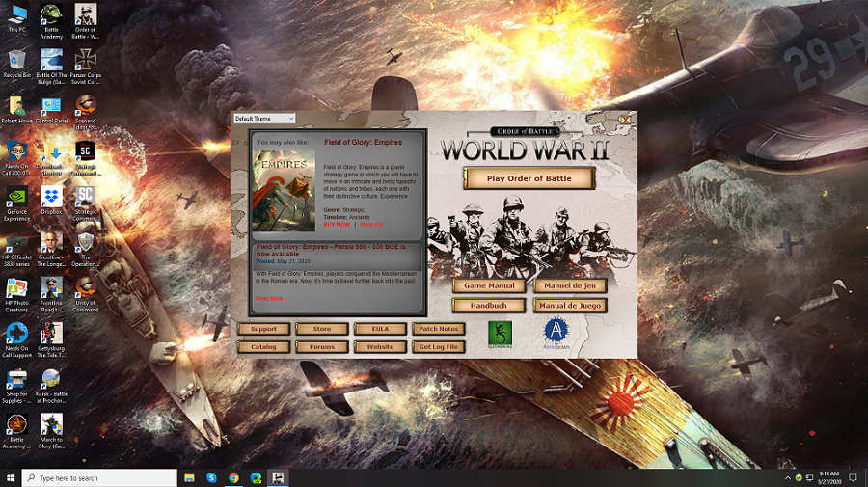The height and width of the screenshot is (487, 868).
Task: Click the BUY NOW link
Action: tap(337, 225)
